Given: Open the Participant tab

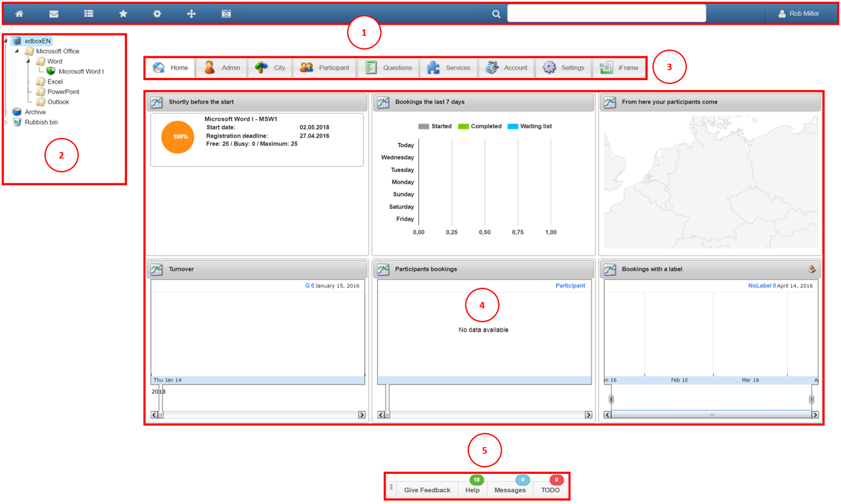Looking at the screenshot, I should (x=325, y=67).
